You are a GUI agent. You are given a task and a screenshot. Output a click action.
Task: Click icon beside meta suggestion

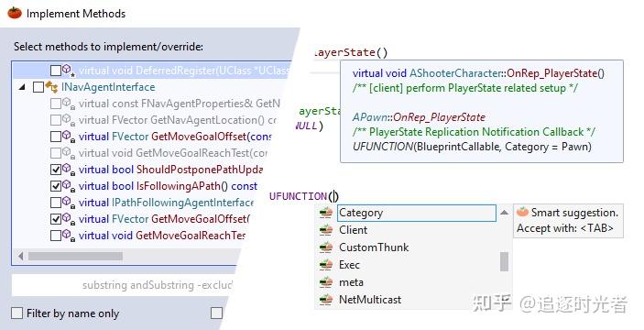tap(326, 282)
